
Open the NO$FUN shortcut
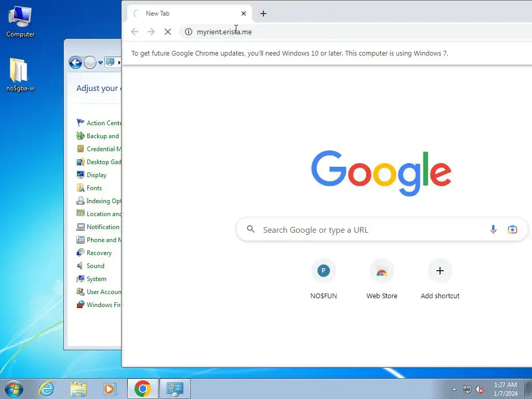click(324, 279)
